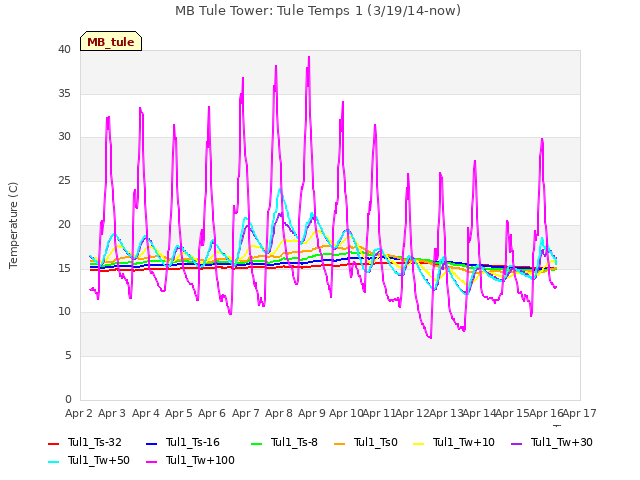Select the Tul1_Ts-8 legend label
Screen dimensions: 640x480
click(294, 442)
